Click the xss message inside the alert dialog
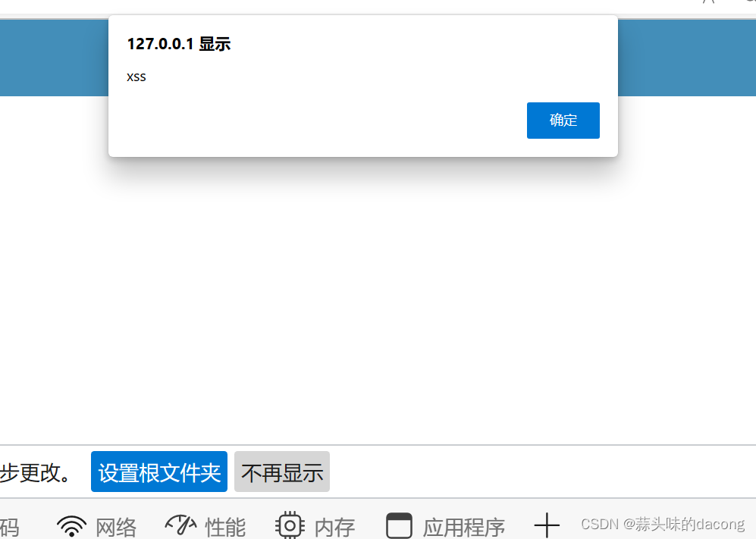The width and height of the screenshot is (756, 539). (x=136, y=77)
